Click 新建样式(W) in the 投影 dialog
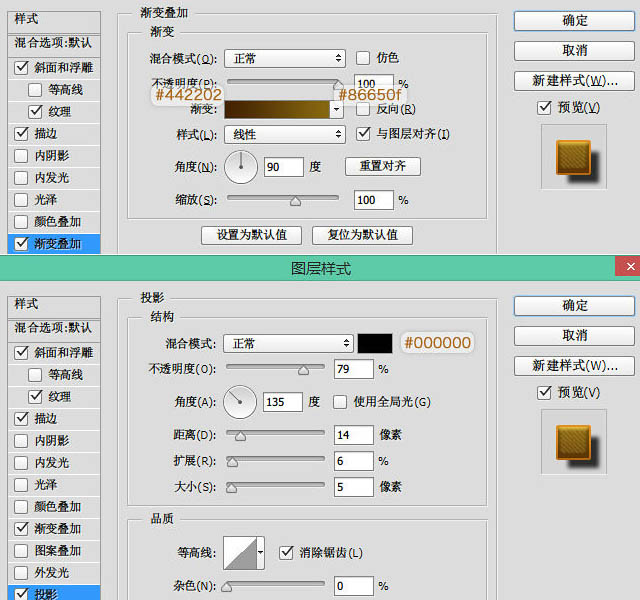Screen dimensions: 640x600 574,366
